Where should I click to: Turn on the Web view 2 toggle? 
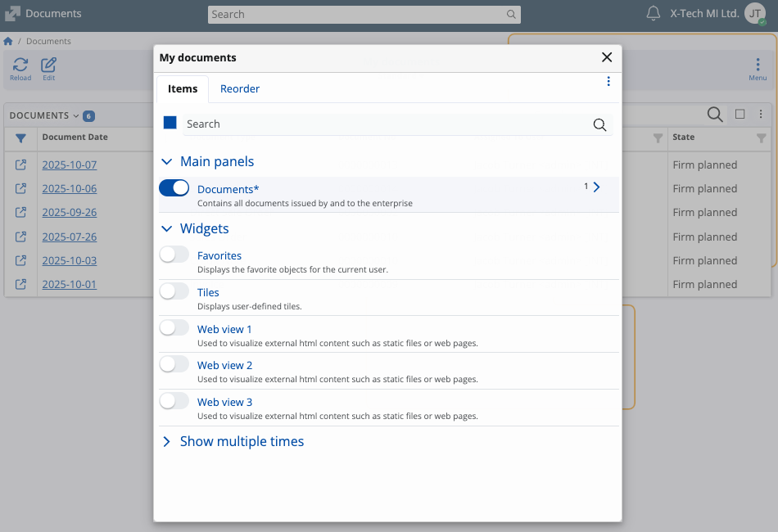point(174,364)
